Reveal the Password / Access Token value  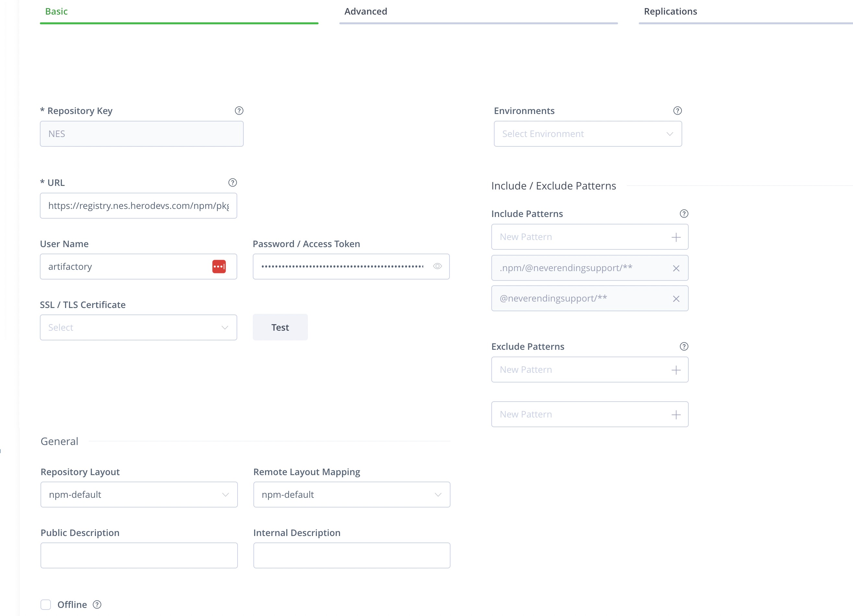click(x=438, y=267)
